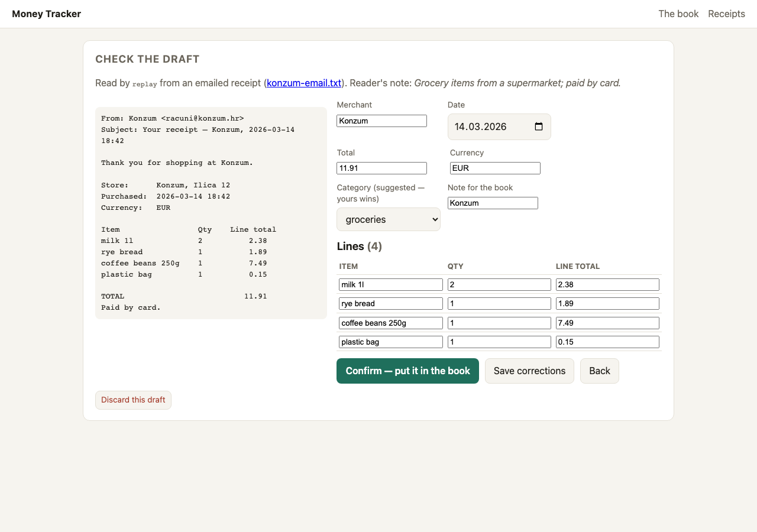Edit the rye bread item name field
Screen dimensions: 757x532
tap(391, 303)
